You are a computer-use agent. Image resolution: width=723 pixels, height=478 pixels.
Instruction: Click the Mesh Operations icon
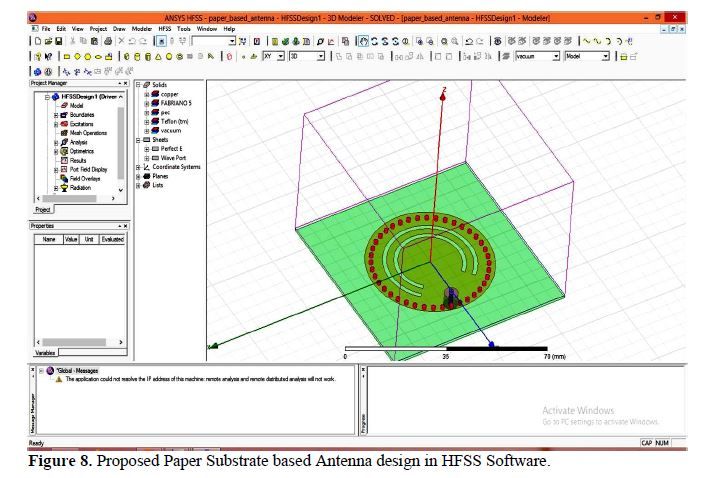click(x=65, y=133)
